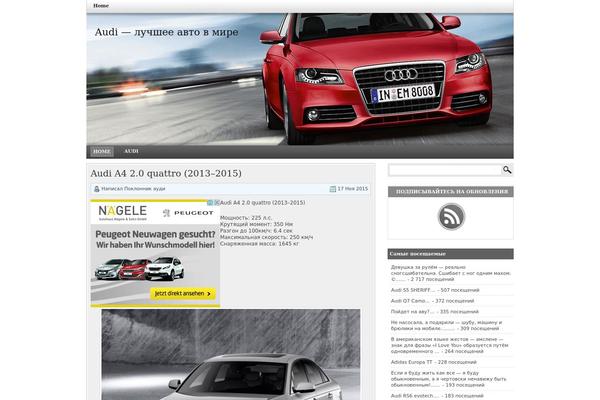This screenshot has height=400, width=600.
Task: Click the Jetzt direkt ansehen ad button
Action: point(183,294)
